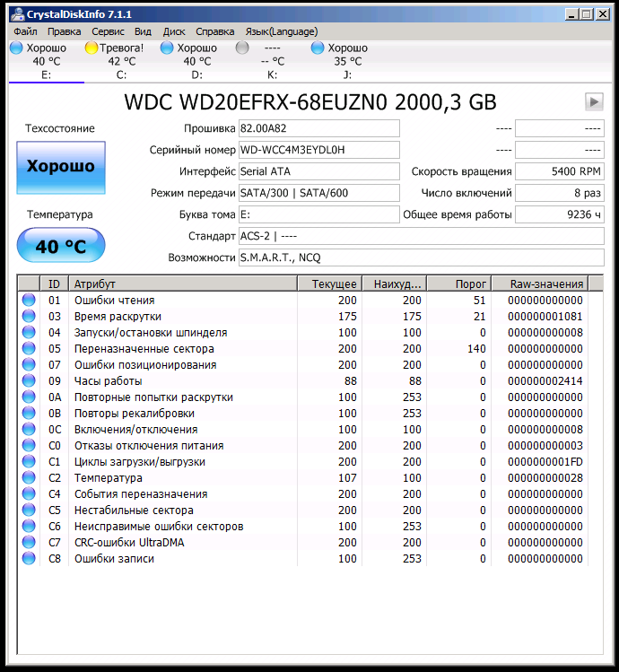Click status orb of Температура attribute row

[29, 478]
